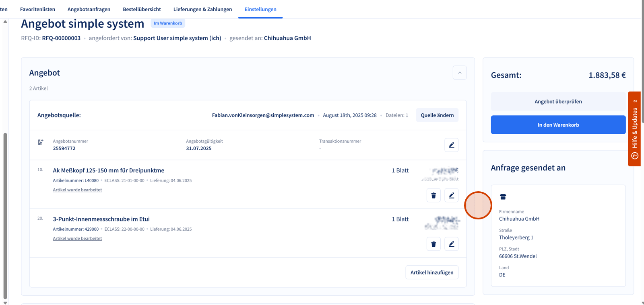This screenshot has height=305, width=644.
Task: Click the left vertical scrollbar thumb
Action: [x=5, y=217]
